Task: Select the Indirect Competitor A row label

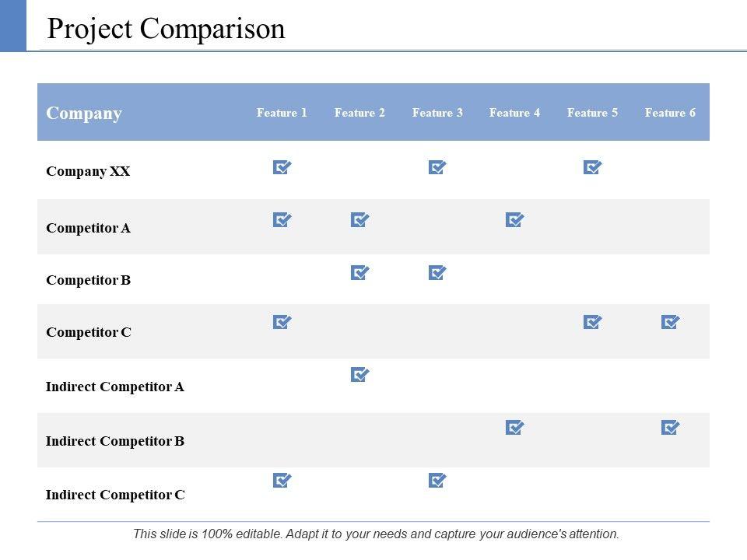Action: [x=115, y=387]
